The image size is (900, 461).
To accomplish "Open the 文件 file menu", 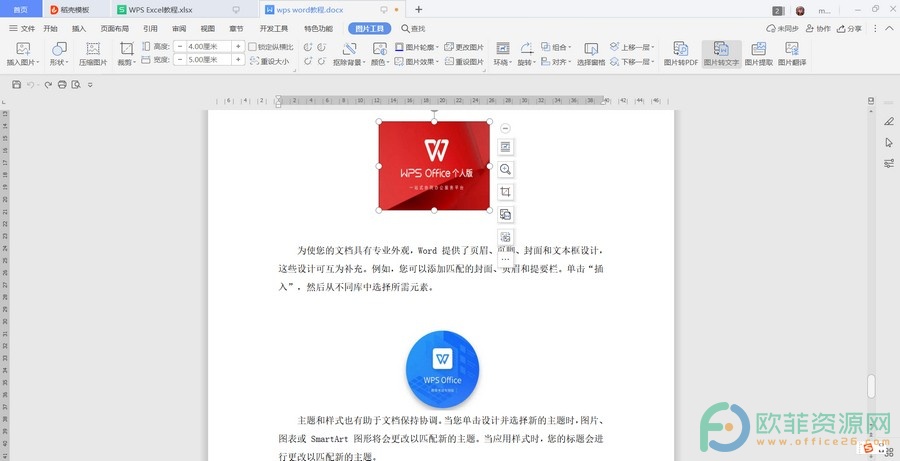I will coord(22,28).
